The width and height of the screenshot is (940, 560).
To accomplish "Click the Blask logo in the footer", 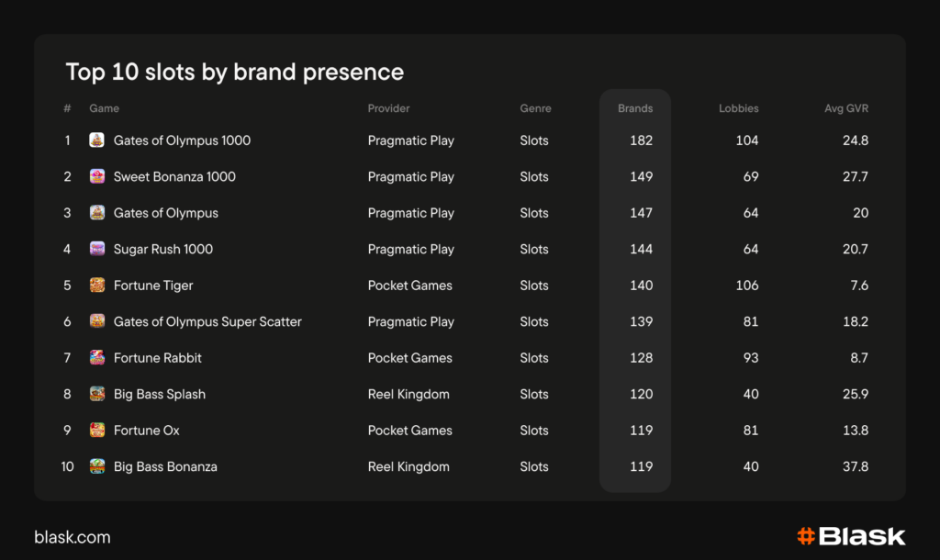I will [850, 537].
